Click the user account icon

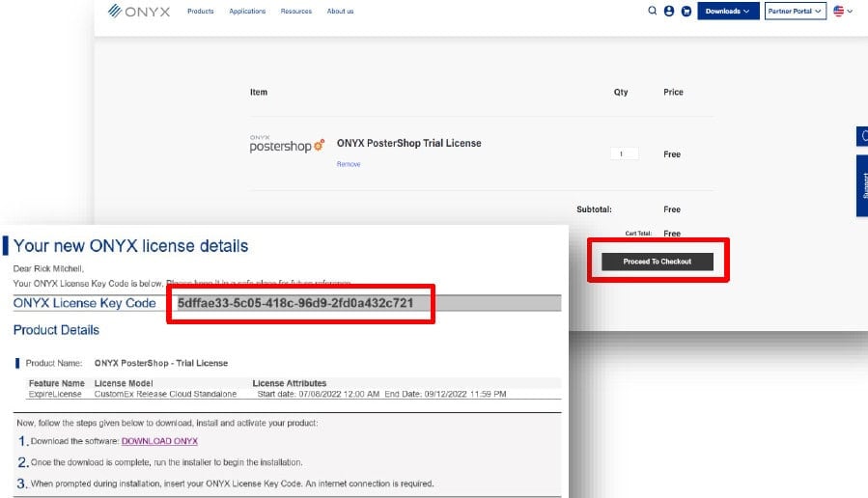669,12
